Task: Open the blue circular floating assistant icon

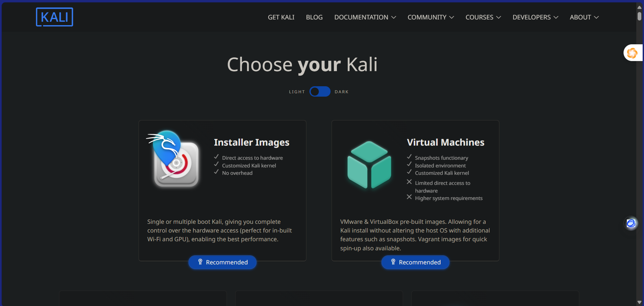Action: 631,223
